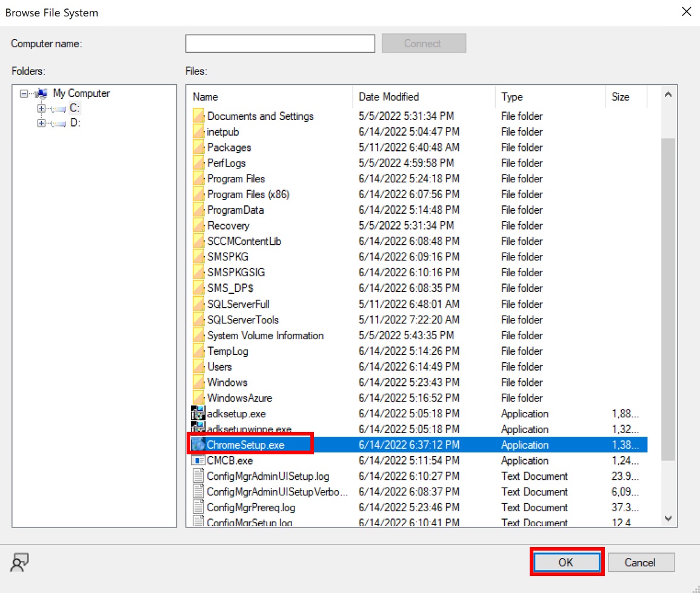
Task: Click the Documents and Settings folder icon
Action: coord(198,116)
